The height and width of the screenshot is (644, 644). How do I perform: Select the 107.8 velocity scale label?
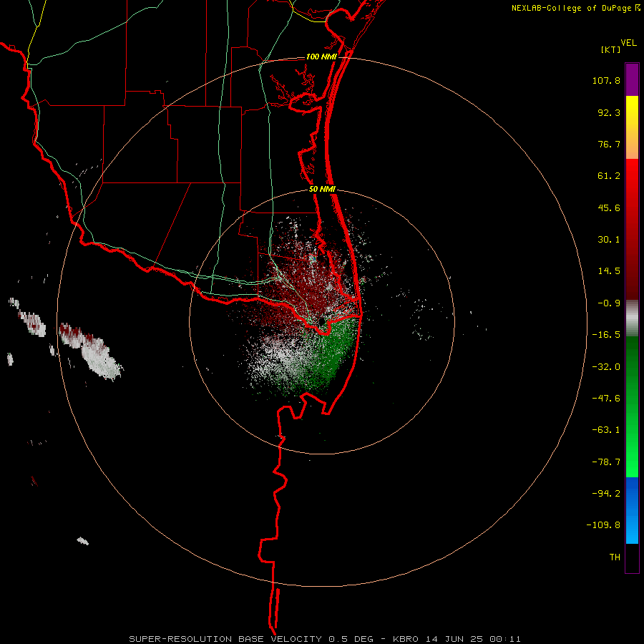[606, 80]
